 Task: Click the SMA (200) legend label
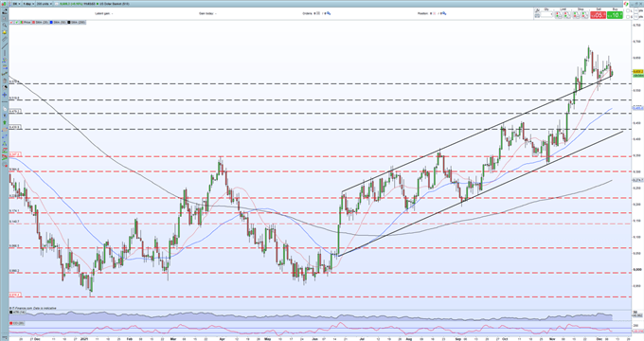pyautogui.click(x=78, y=22)
